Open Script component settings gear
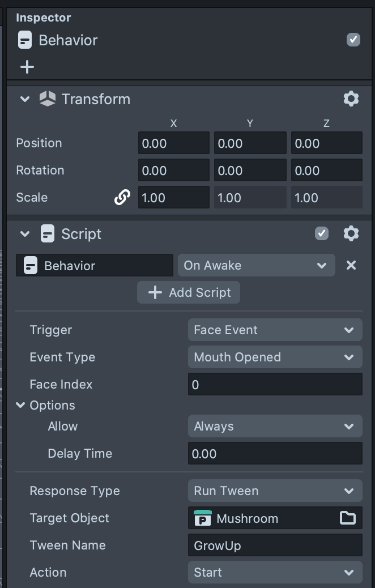The width and height of the screenshot is (375, 588). click(351, 233)
